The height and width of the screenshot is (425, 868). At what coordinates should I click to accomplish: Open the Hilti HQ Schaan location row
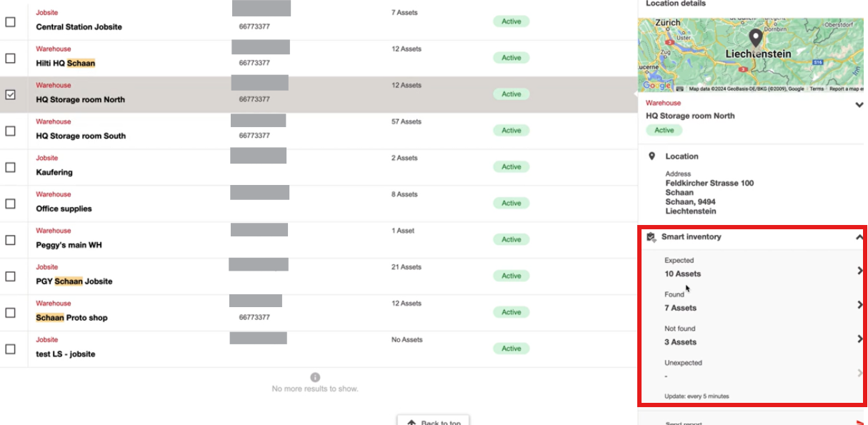pyautogui.click(x=317, y=58)
